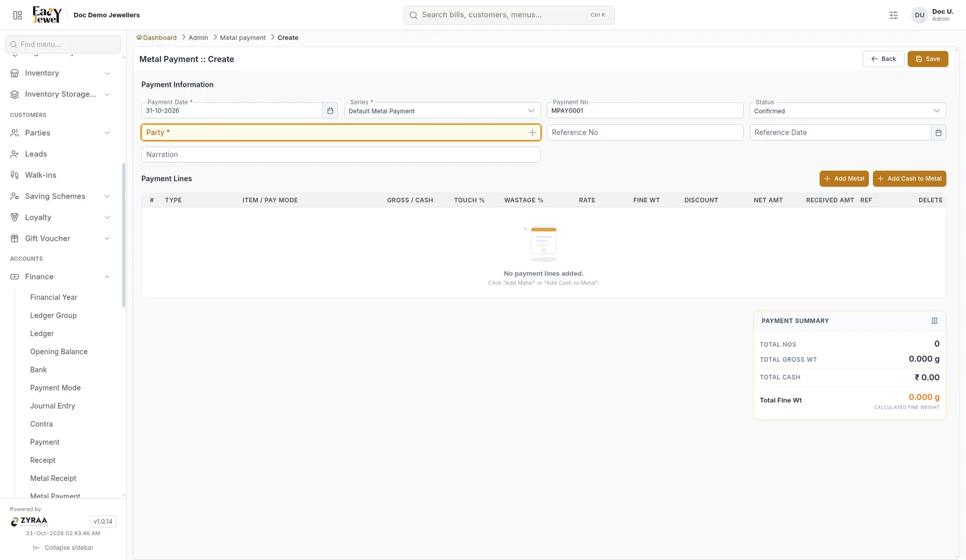The width and height of the screenshot is (966, 560).
Task: Click the Loyalty sidebar icon
Action: (x=14, y=217)
